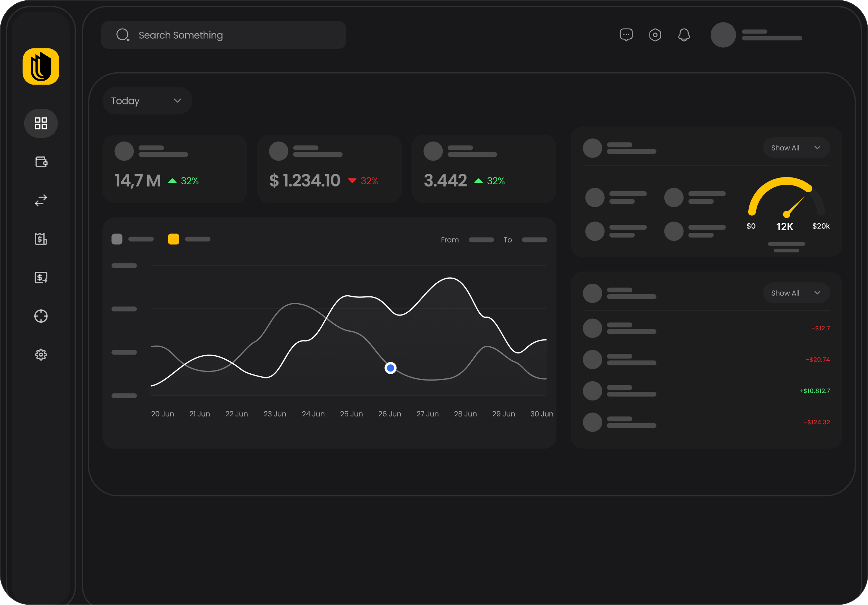
Task: Open Show All dropdown in gauge panel
Action: pyautogui.click(x=796, y=148)
